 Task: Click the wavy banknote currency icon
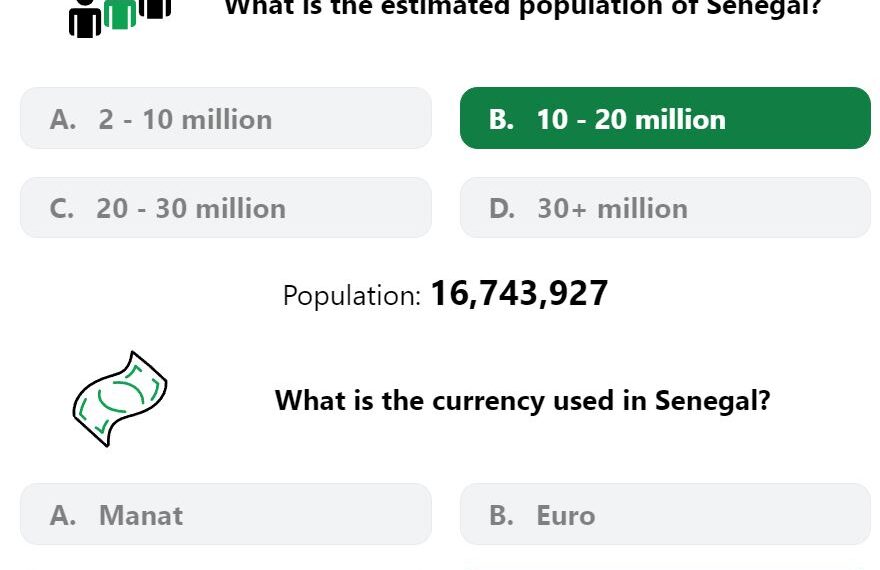click(120, 399)
